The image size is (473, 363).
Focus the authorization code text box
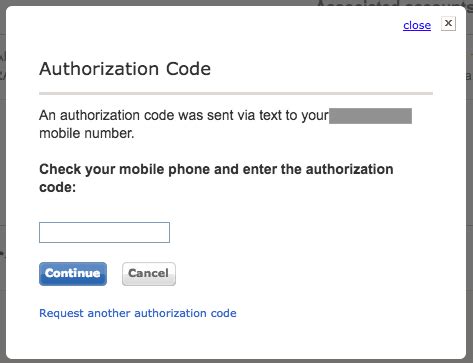[104, 232]
